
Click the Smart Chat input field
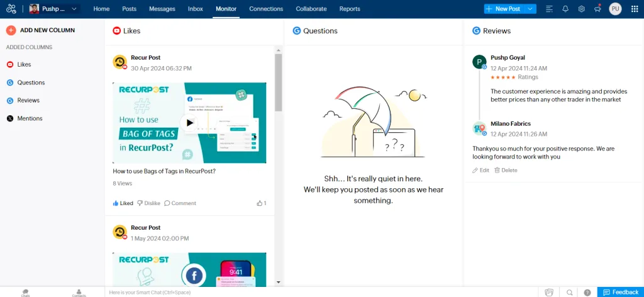323,293
